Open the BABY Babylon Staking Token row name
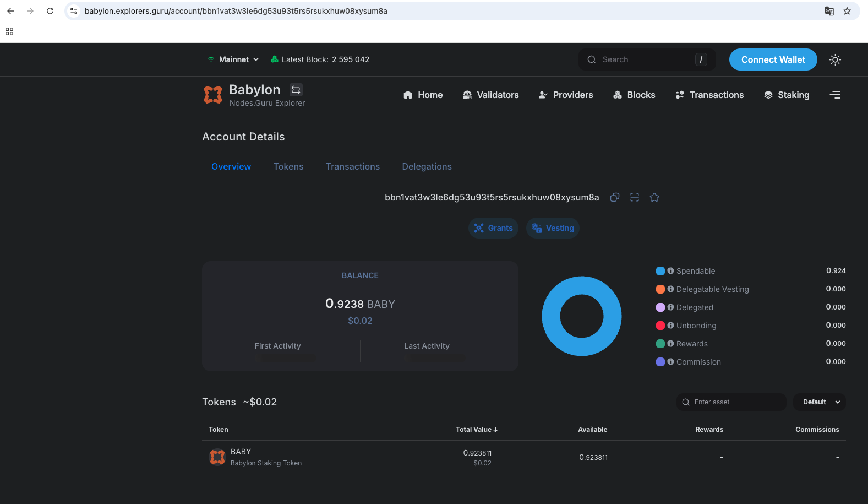 266,457
